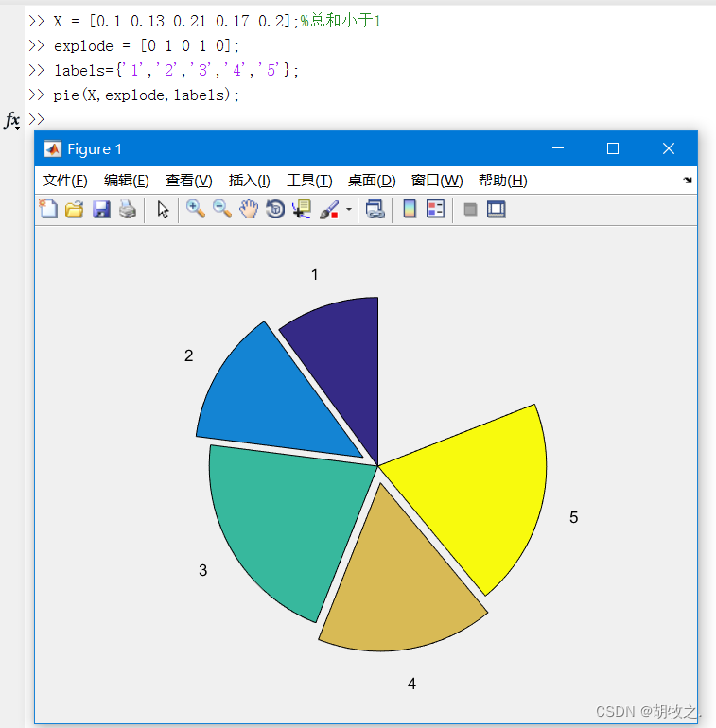Screen dimensions: 716x728
Task: Select the pie label '2' text
Action: click(188, 355)
